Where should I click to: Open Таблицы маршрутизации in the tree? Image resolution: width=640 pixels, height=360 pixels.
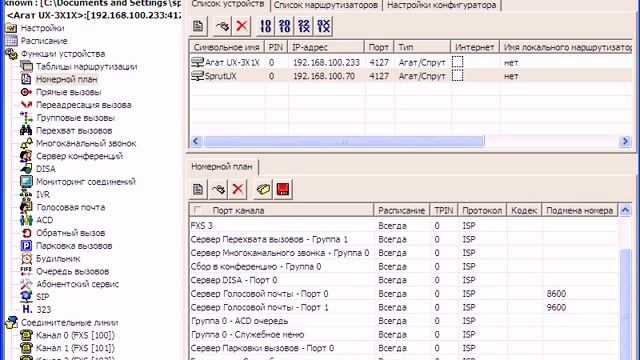coord(87,67)
